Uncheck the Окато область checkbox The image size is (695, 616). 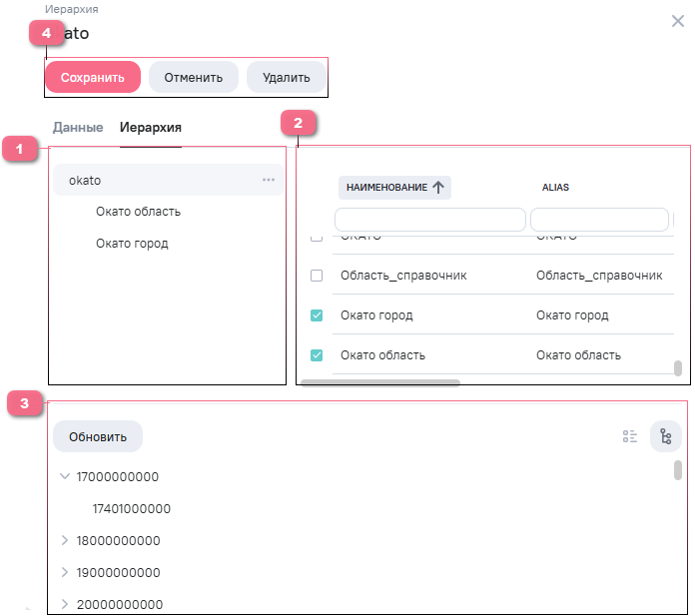[317, 354]
